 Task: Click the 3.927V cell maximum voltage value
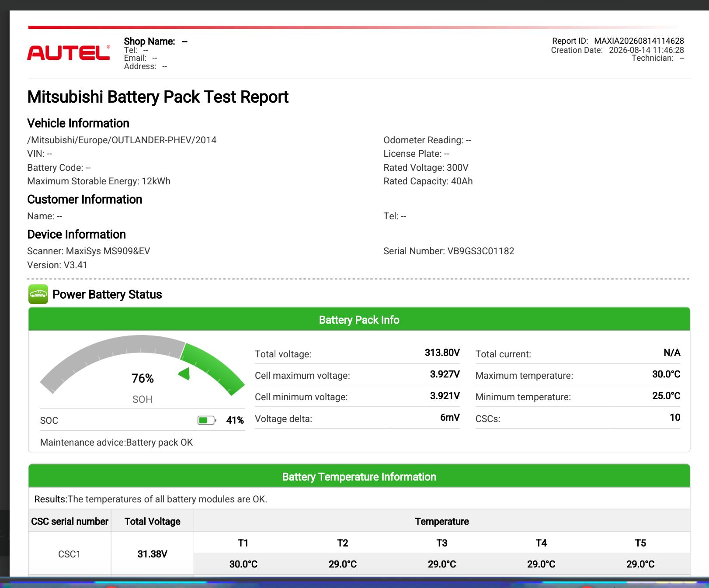(445, 374)
